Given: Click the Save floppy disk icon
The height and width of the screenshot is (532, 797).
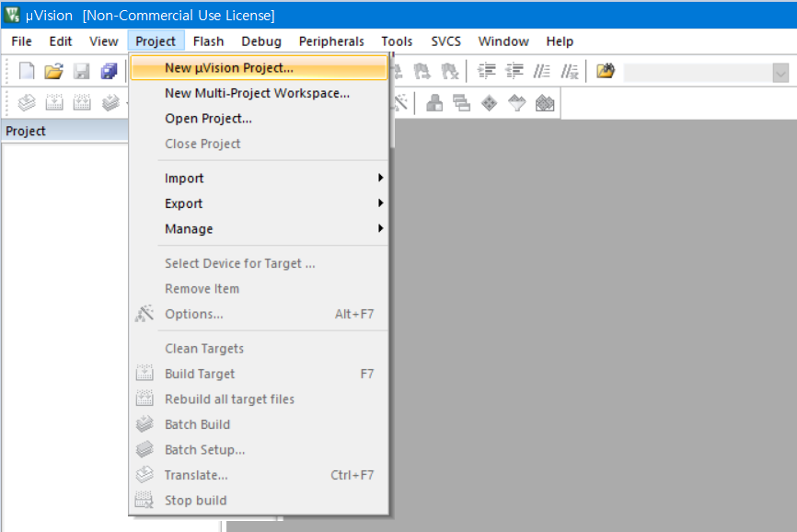Looking at the screenshot, I should 81,71.
